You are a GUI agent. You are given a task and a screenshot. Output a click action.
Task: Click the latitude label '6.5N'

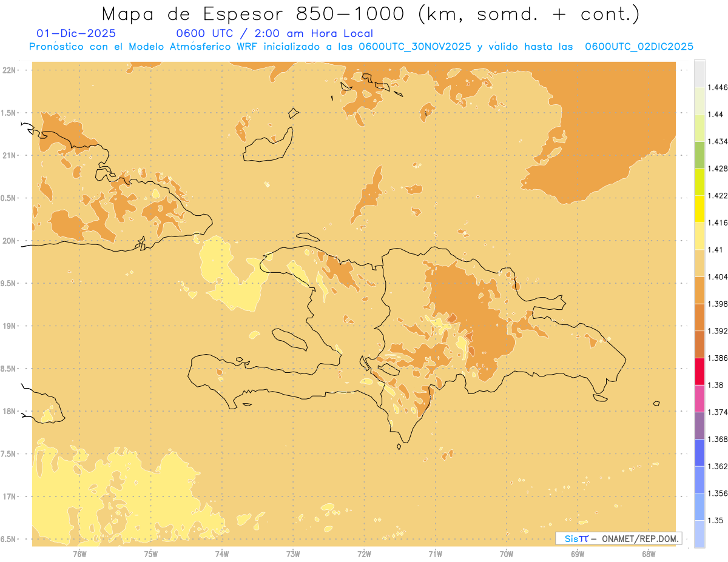(8, 539)
